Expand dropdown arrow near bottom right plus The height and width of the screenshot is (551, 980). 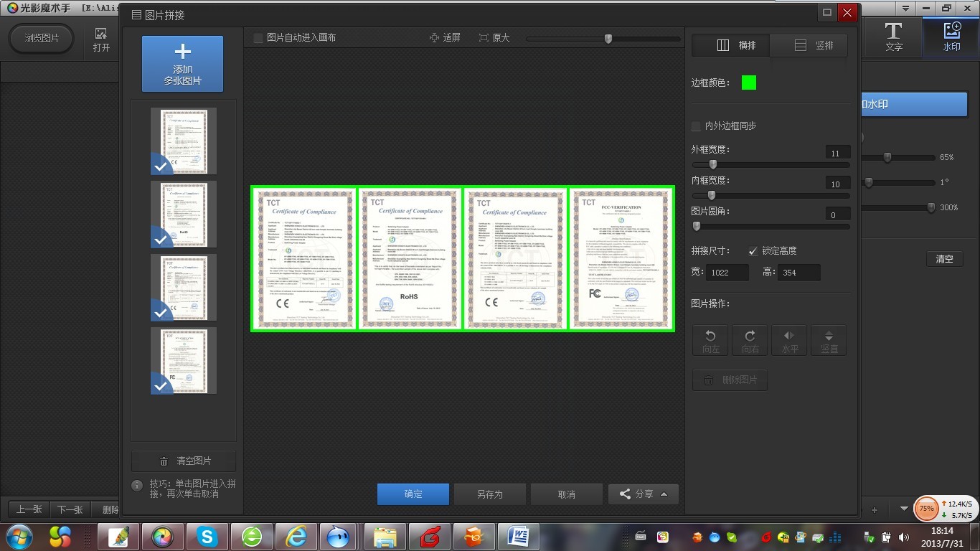(x=903, y=509)
